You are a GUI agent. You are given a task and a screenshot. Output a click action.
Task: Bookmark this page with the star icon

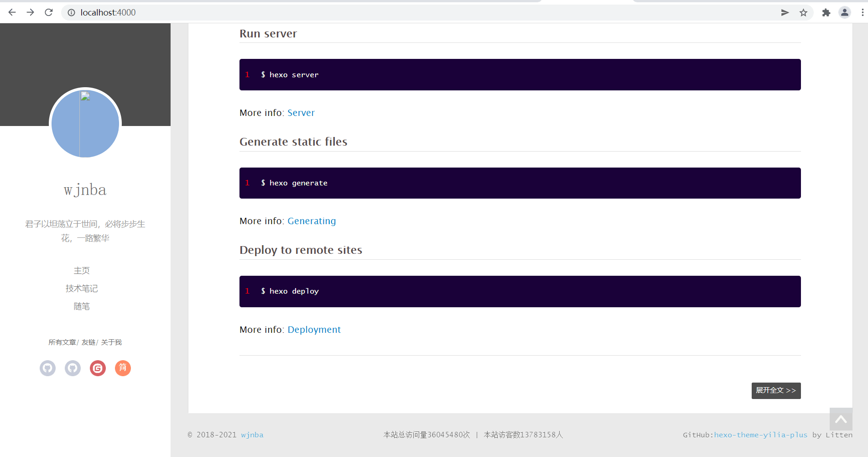tap(803, 13)
